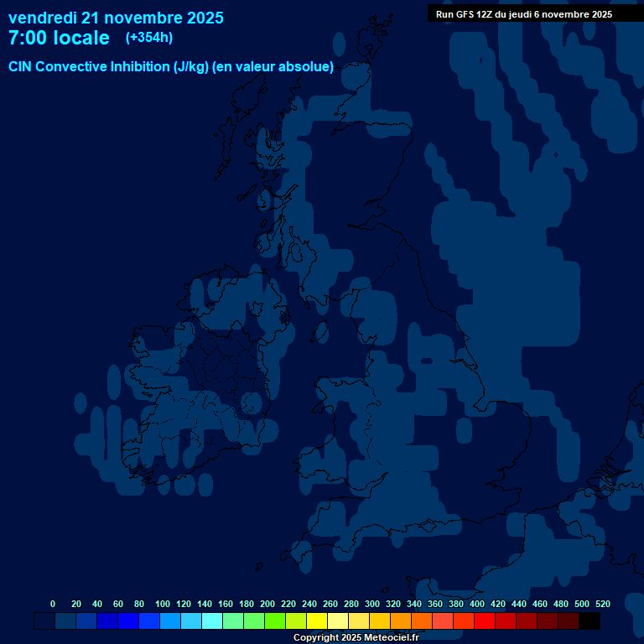Select the dark teal-blue swatch between 0 and 20
The height and width of the screenshot is (644, 644).
pos(65,621)
